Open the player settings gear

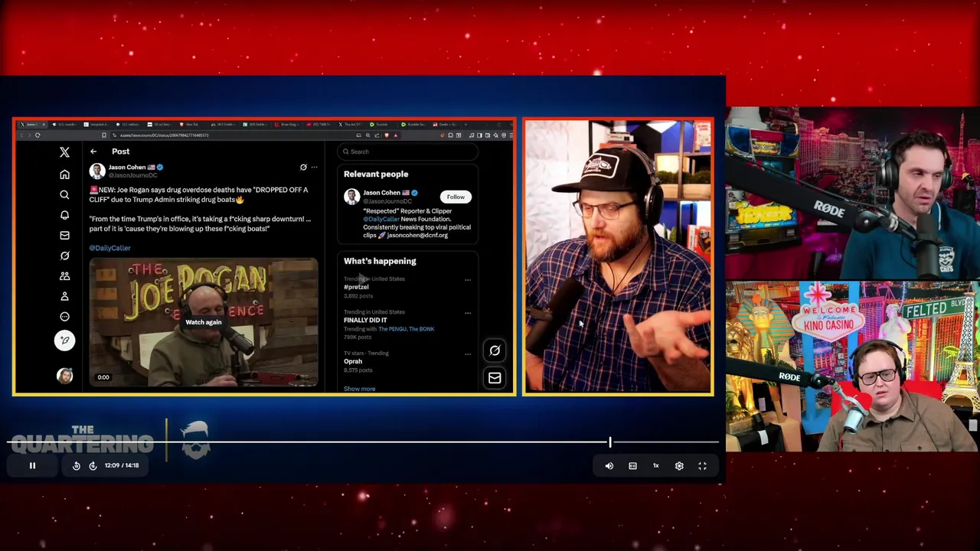pos(679,465)
